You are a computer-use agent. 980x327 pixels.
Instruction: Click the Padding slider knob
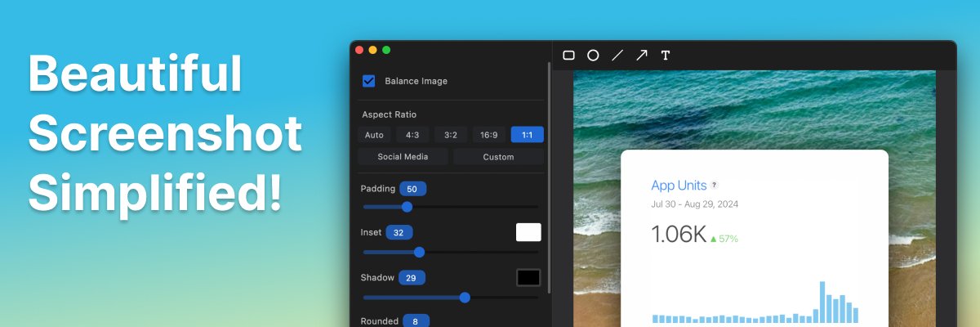(x=407, y=207)
